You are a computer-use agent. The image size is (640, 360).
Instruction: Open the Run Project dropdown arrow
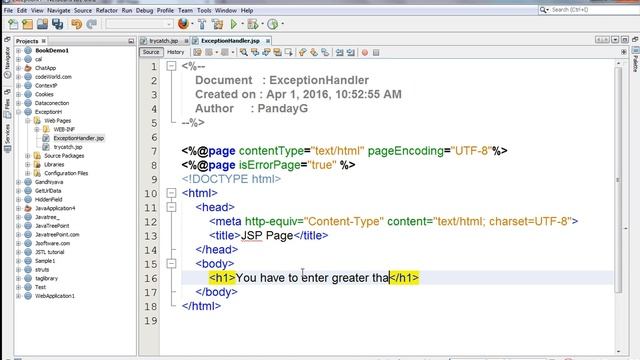pyautogui.click(x=242, y=24)
